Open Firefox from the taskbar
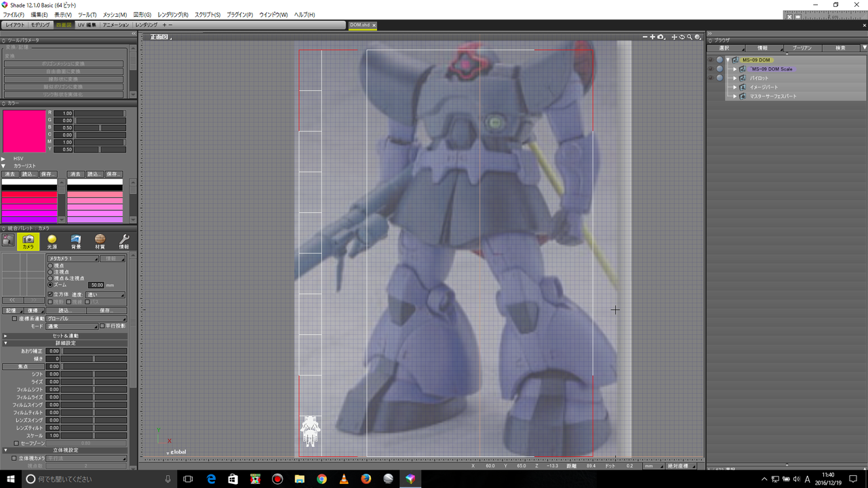 pos(366,479)
